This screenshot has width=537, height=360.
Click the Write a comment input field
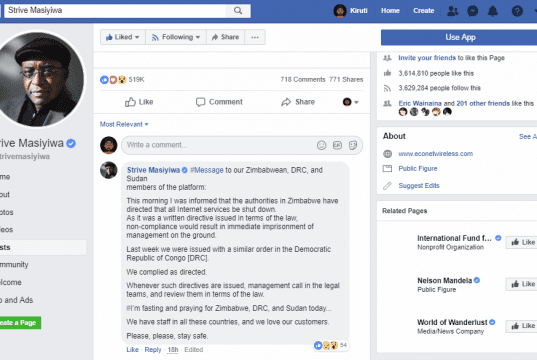point(242,145)
